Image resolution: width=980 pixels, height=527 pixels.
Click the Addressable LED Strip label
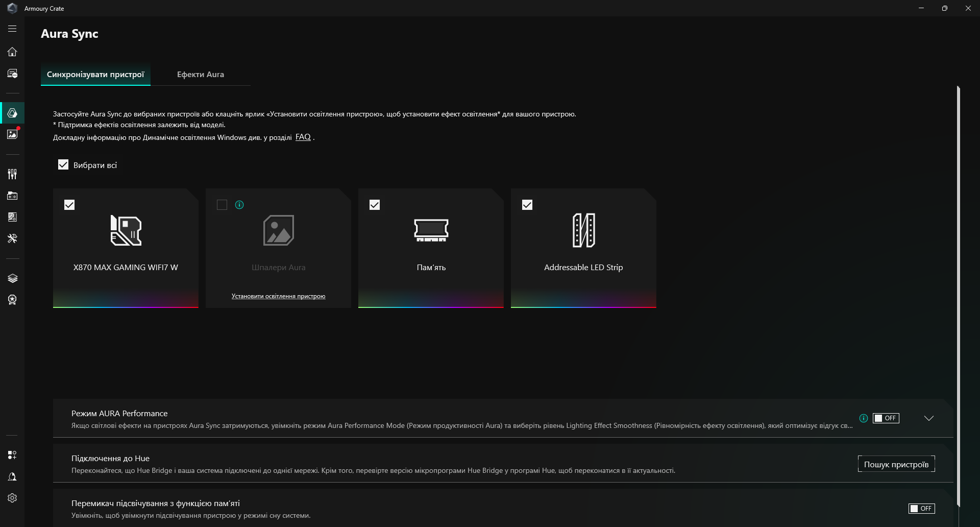click(583, 268)
